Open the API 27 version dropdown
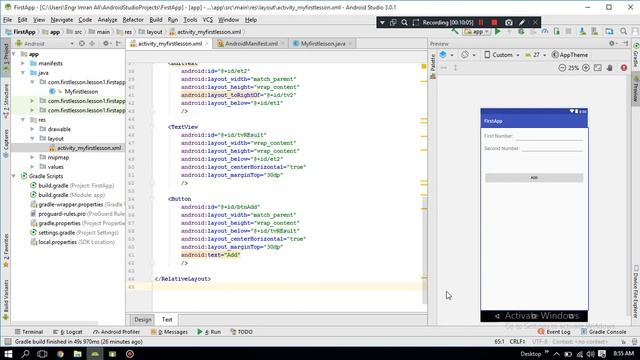 coord(536,55)
